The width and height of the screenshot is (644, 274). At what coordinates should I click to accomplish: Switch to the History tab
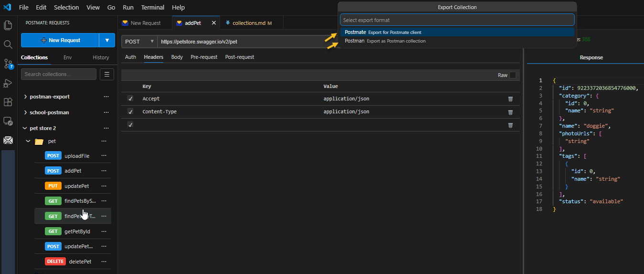[101, 57]
